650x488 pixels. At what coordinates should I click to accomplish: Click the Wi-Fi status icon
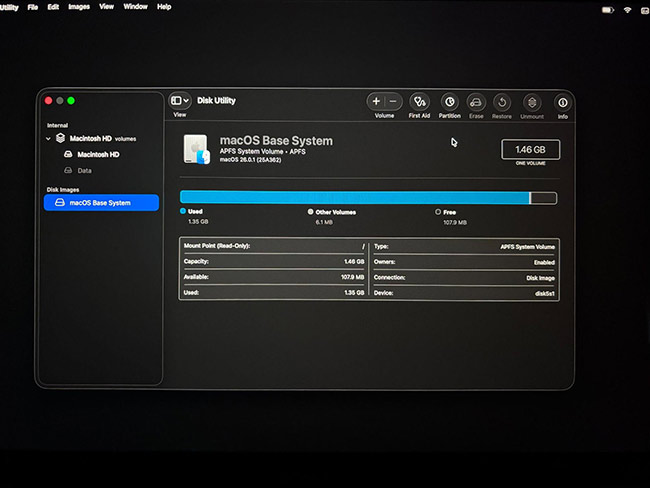tap(628, 10)
